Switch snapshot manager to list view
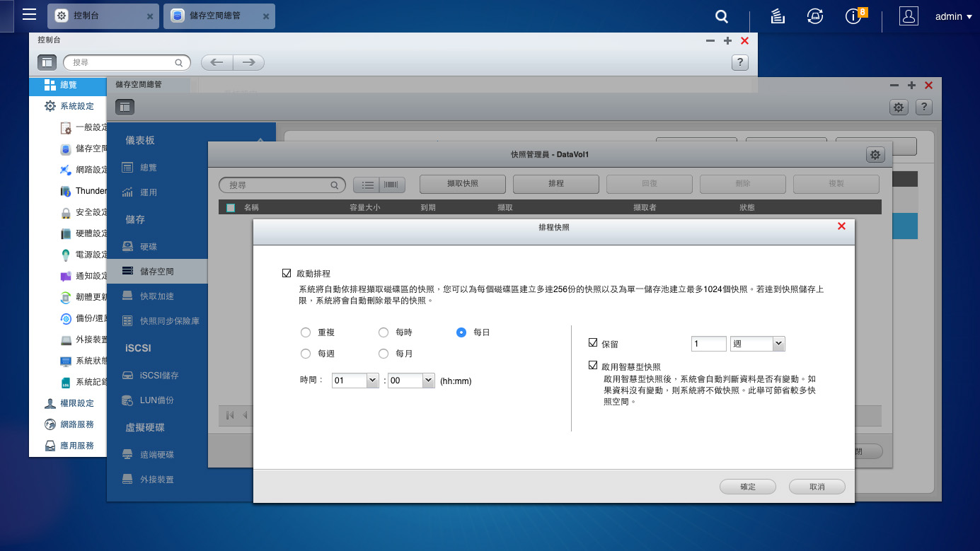Viewport: 980px width, 551px height. coord(367,185)
